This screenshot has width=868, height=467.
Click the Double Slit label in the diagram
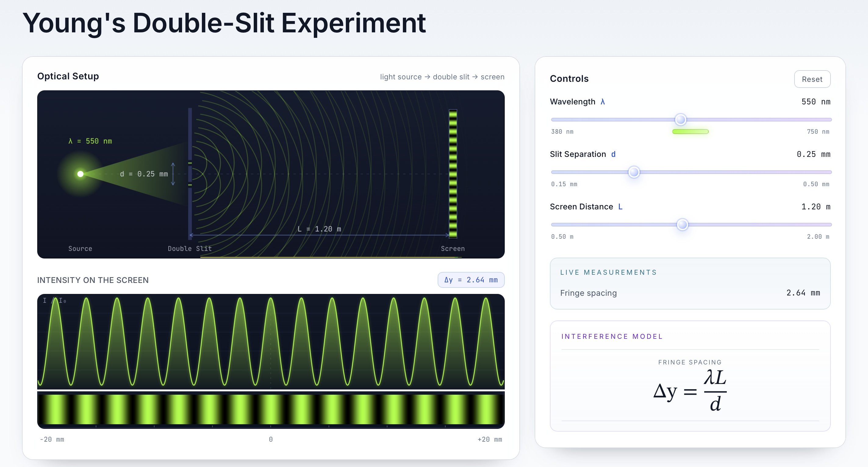pos(190,248)
